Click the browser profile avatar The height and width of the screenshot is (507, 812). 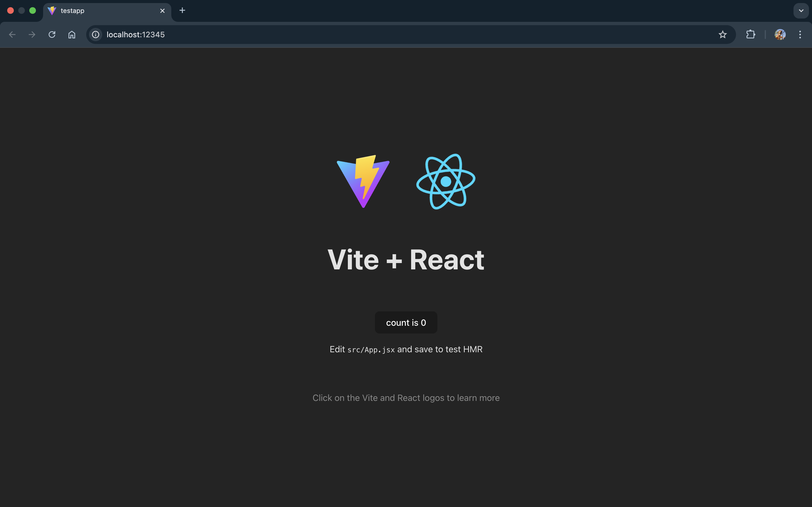(780, 35)
